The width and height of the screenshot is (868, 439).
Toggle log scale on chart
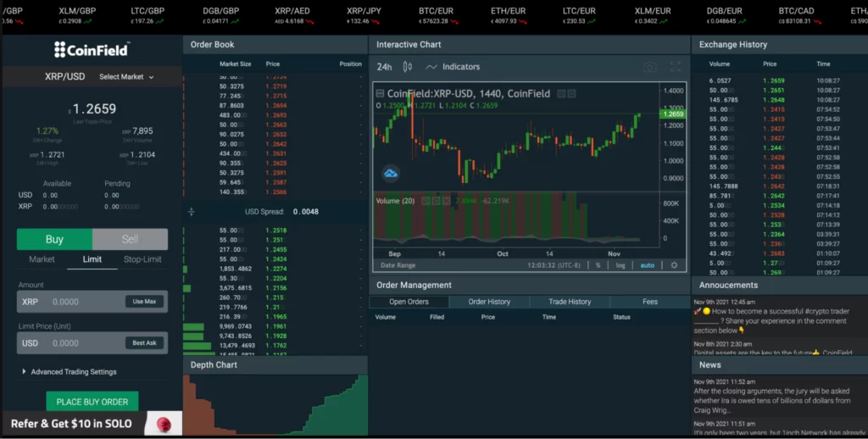620,265
